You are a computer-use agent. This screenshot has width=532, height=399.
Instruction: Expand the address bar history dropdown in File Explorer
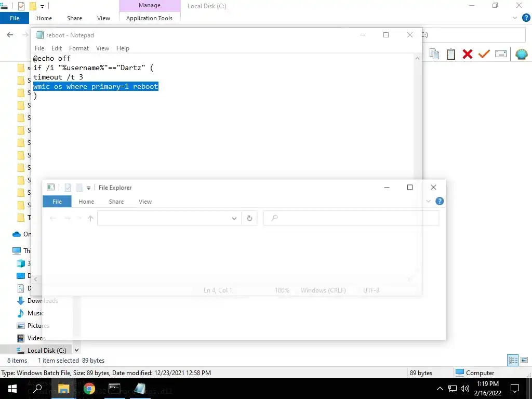[x=234, y=218]
